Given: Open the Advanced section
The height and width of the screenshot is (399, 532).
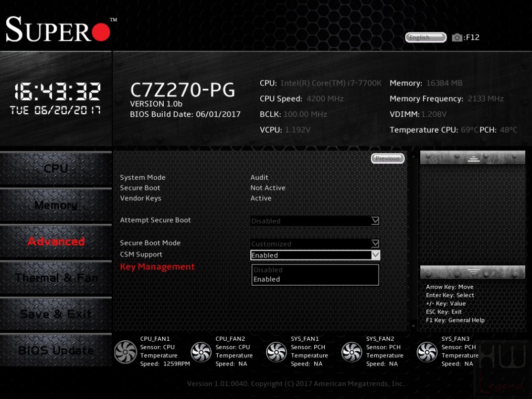Looking at the screenshot, I should 56,241.
